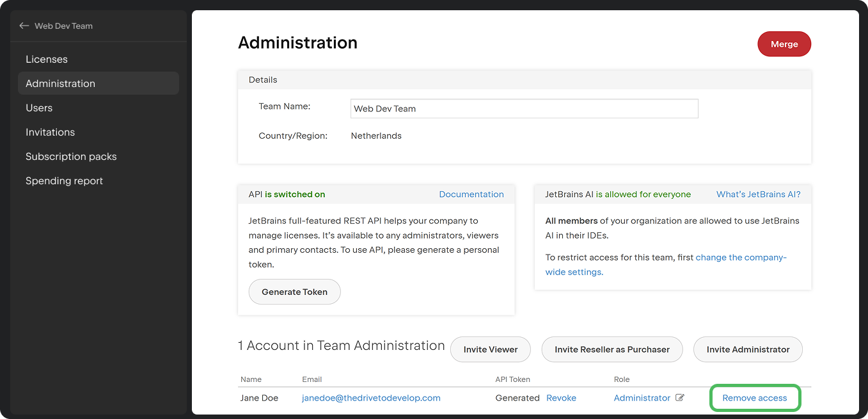Open the Subscription packs page
This screenshot has width=868, height=419.
point(71,156)
